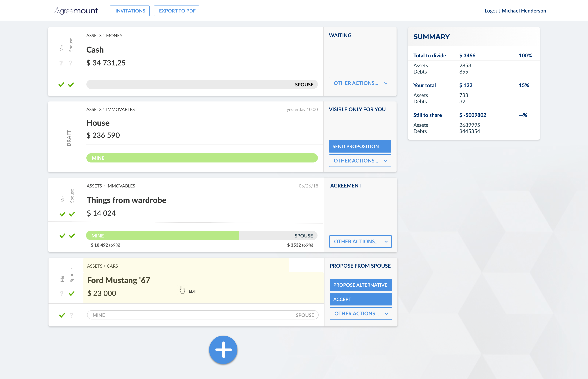Open Other Actions dropdown for Ford Mustang
The width and height of the screenshot is (588, 379).
point(361,314)
